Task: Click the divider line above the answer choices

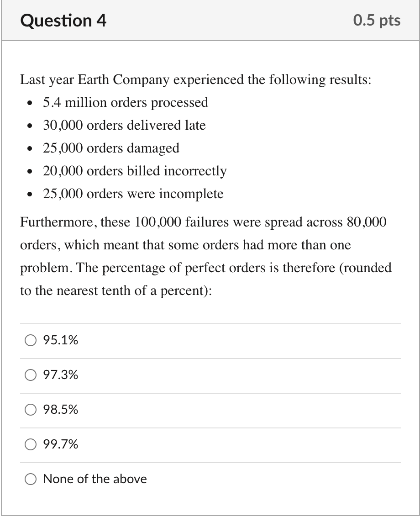Action: 210,322
